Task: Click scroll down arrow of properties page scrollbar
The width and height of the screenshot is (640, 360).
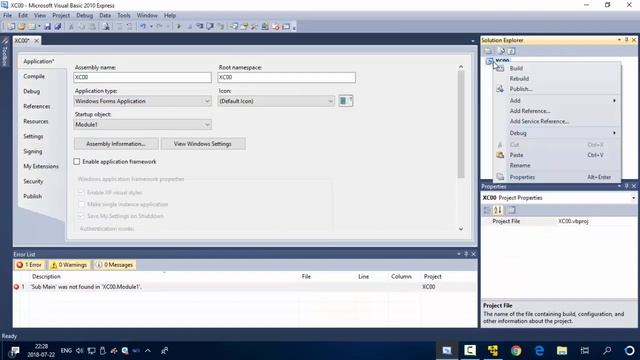Action: click(461, 229)
